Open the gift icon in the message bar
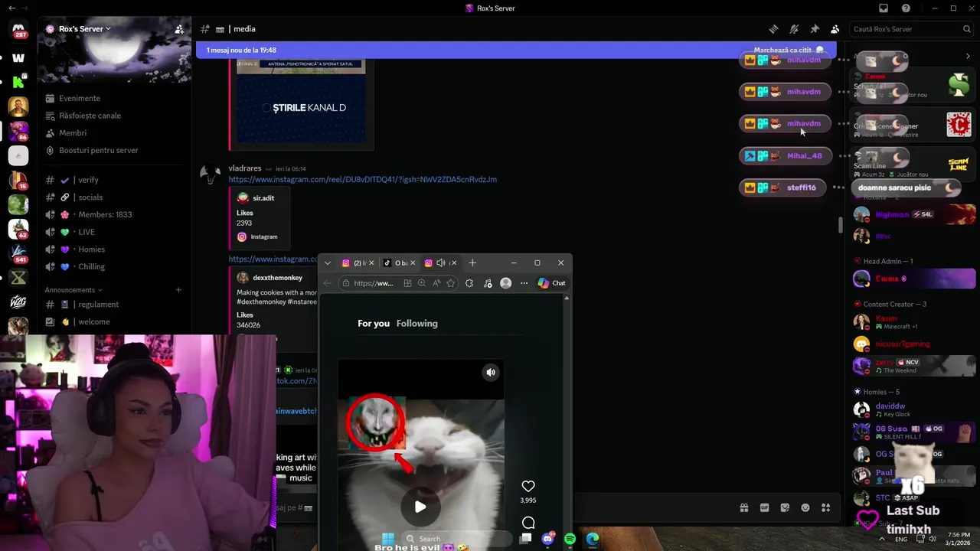The width and height of the screenshot is (980, 551). coord(743,507)
